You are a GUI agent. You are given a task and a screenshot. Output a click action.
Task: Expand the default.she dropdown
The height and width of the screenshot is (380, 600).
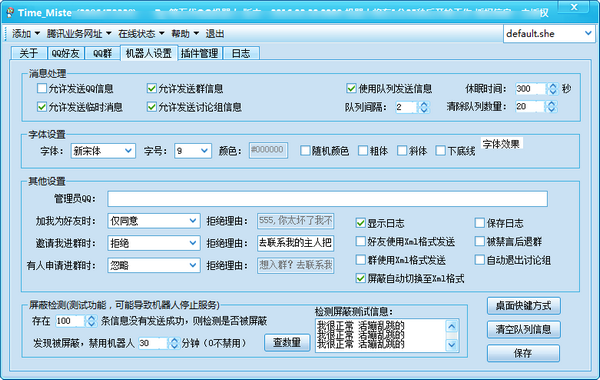(588, 34)
